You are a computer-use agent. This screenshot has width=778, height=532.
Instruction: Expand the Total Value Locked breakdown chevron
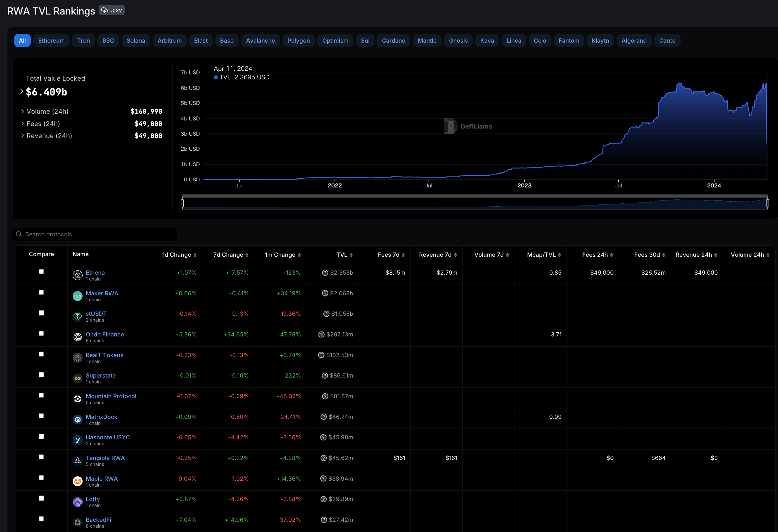22,91
